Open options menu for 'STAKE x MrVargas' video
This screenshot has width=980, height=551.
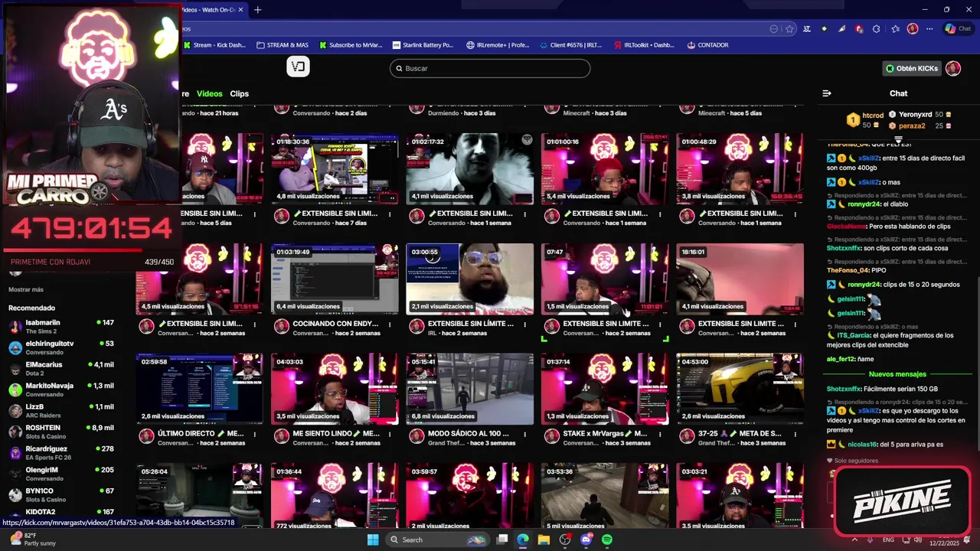pyautogui.click(x=660, y=434)
